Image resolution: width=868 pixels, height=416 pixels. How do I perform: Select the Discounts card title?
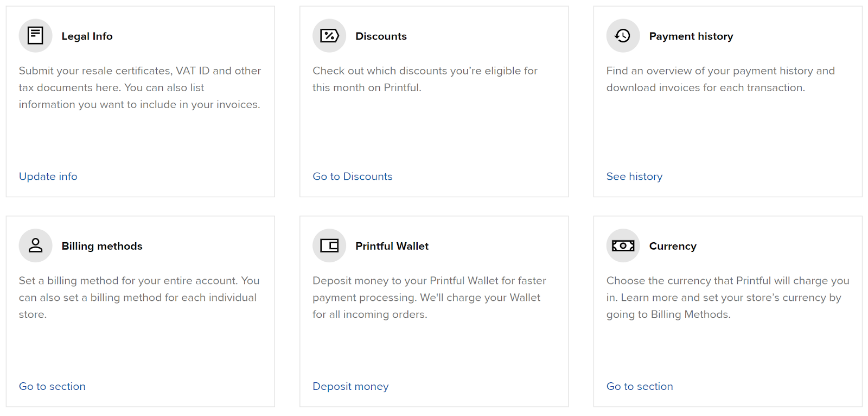tap(381, 36)
